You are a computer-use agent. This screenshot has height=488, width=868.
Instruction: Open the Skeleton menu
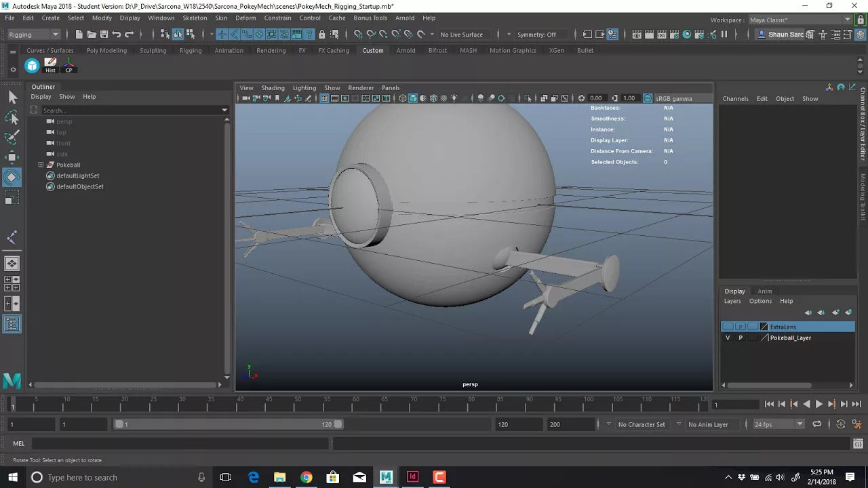pyautogui.click(x=195, y=18)
